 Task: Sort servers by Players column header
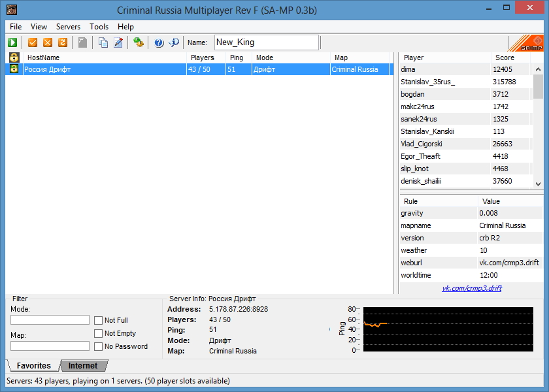(206, 57)
